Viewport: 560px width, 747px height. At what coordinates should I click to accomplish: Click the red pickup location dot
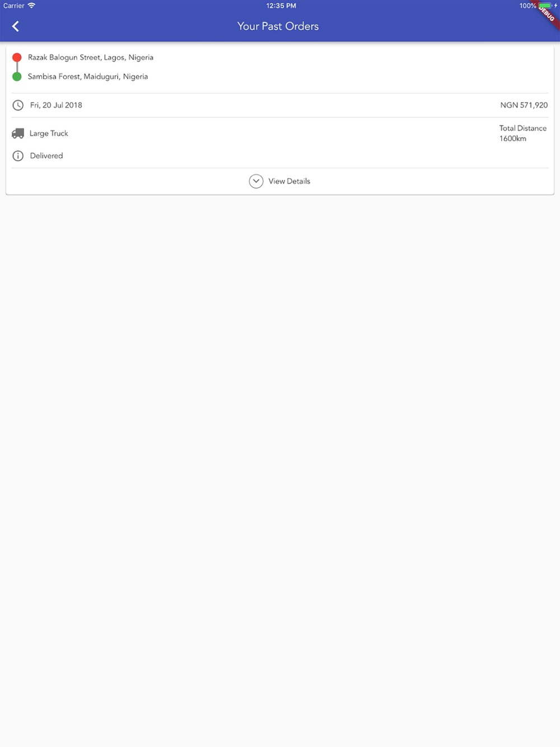17,57
